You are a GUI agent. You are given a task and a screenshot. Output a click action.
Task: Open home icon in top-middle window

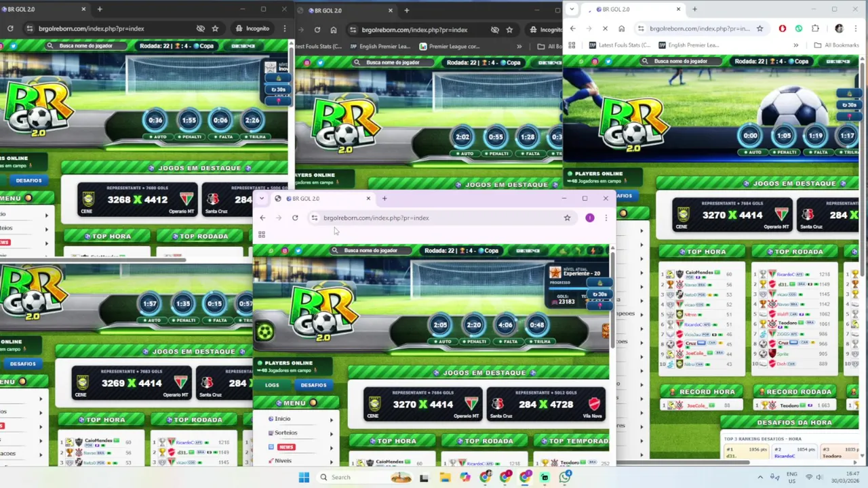[334, 30]
